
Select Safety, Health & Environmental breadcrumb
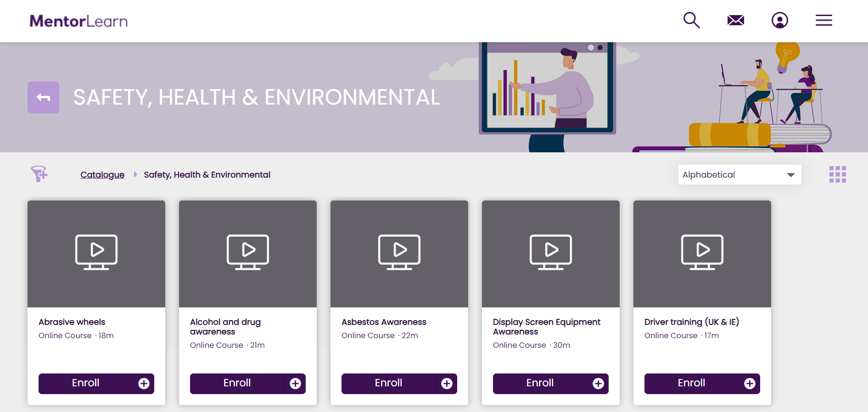coord(207,175)
